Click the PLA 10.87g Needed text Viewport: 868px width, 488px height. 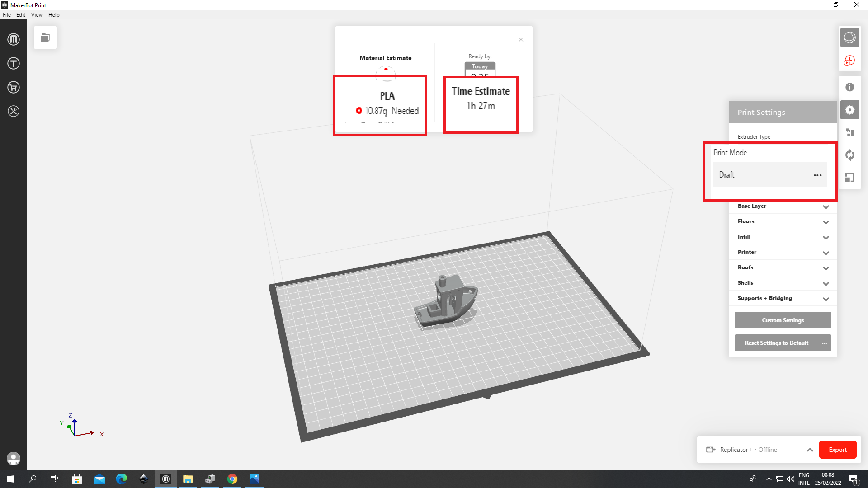click(x=387, y=104)
